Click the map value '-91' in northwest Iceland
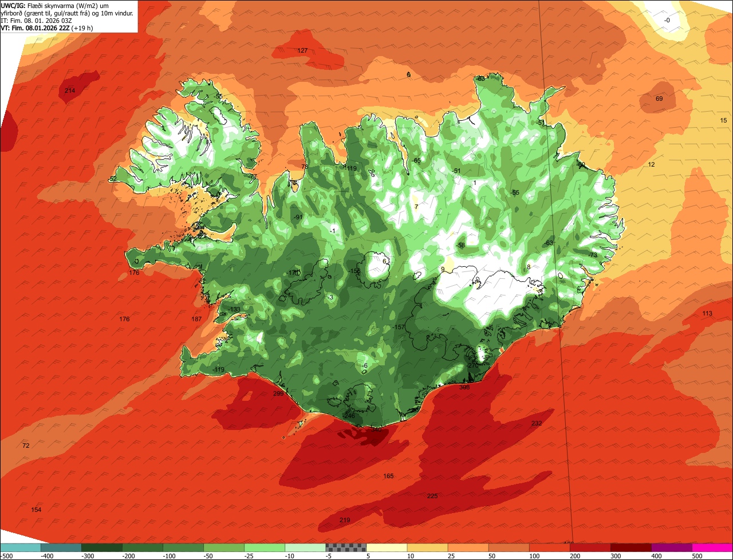733x560 pixels. pyautogui.click(x=298, y=217)
